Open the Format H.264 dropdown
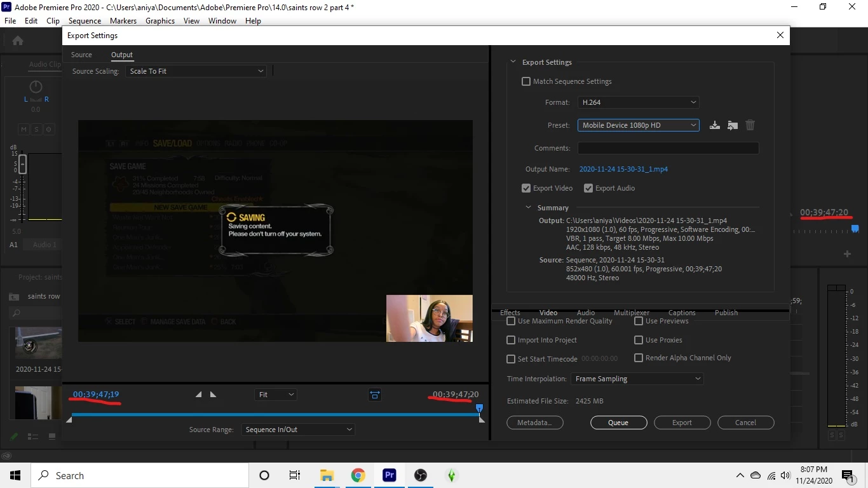868x488 pixels. [x=638, y=102]
